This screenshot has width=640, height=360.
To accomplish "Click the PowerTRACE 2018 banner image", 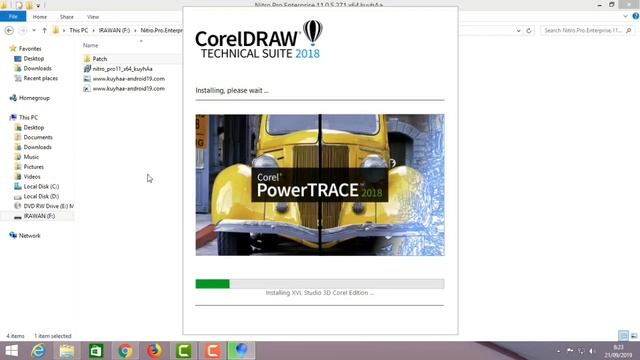I will (x=320, y=185).
